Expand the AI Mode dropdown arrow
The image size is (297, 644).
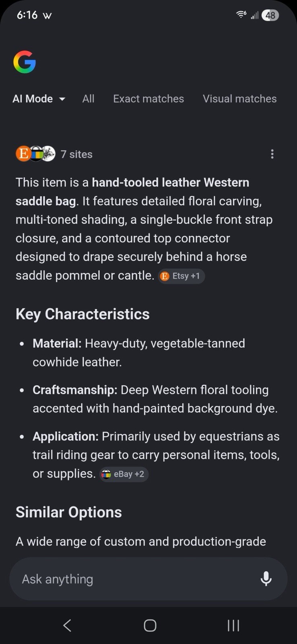click(x=62, y=99)
